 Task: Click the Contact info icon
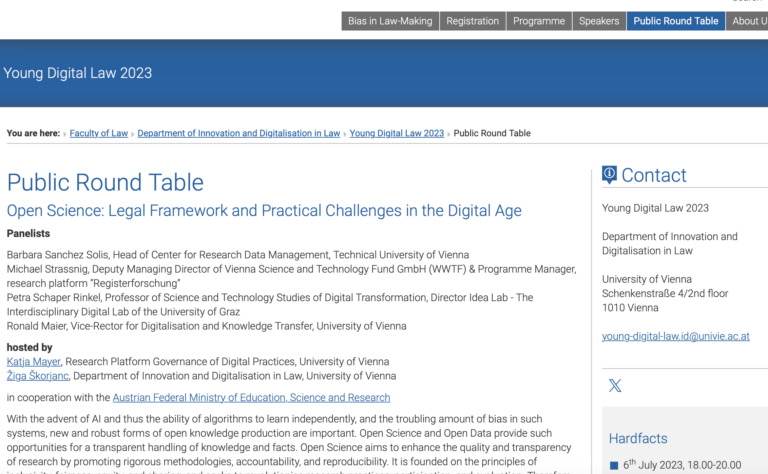609,174
